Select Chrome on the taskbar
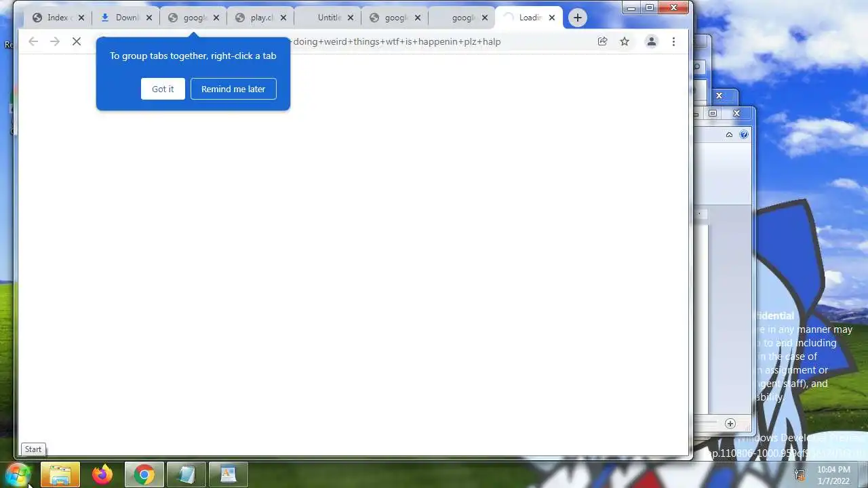 tap(144, 475)
